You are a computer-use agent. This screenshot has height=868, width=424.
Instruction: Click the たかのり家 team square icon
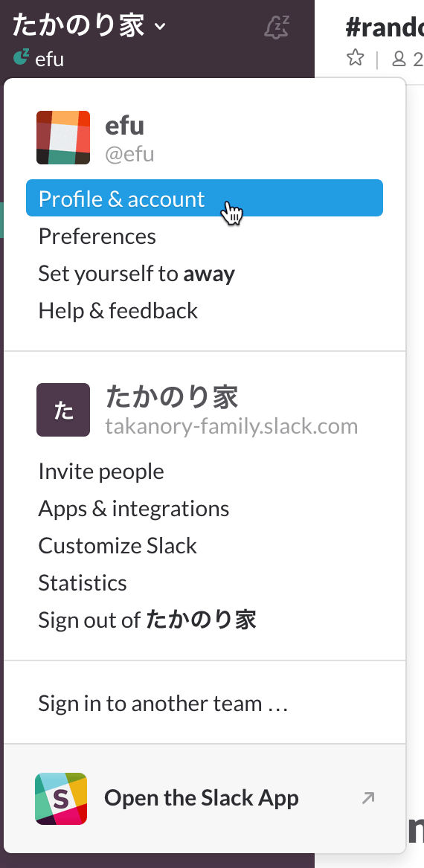(x=63, y=410)
